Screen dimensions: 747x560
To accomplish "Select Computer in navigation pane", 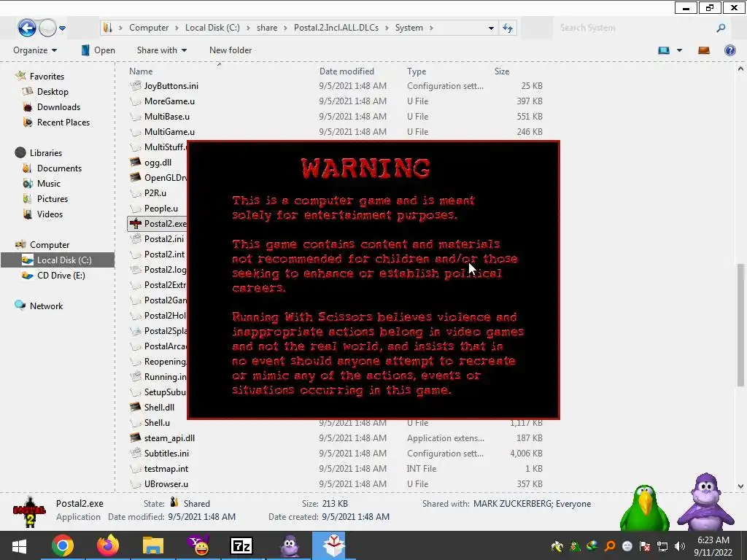I will [50, 245].
